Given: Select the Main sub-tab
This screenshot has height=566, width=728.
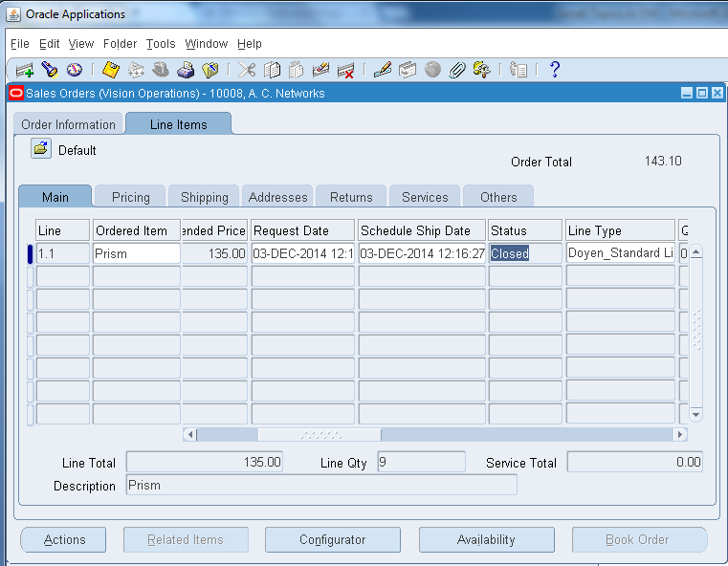Looking at the screenshot, I should point(55,197).
